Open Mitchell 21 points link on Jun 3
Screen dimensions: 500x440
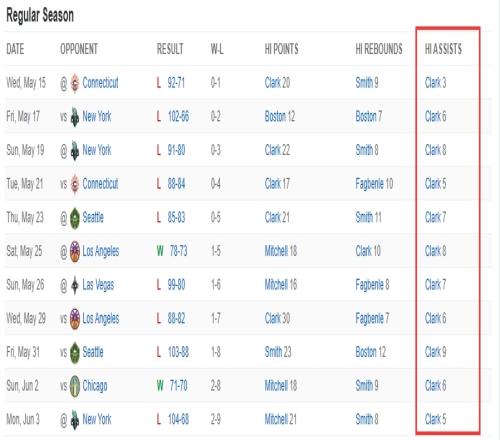tap(280, 419)
